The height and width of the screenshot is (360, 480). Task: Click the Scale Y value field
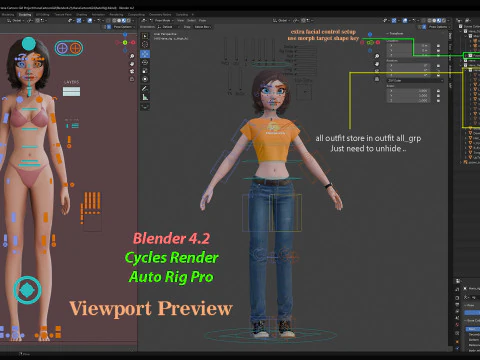pos(410,96)
